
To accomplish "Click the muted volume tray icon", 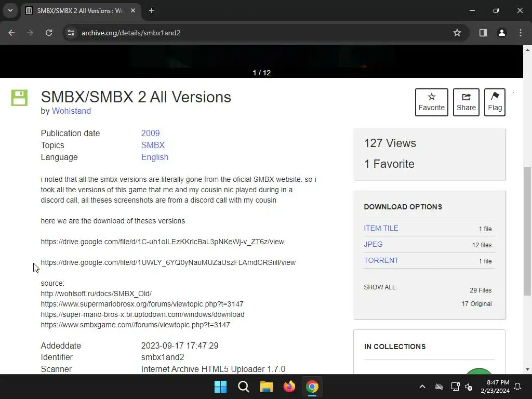I will coord(469,387).
